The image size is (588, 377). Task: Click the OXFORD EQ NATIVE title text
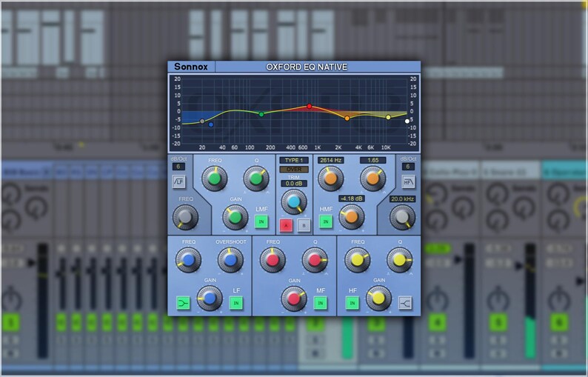click(307, 67)
